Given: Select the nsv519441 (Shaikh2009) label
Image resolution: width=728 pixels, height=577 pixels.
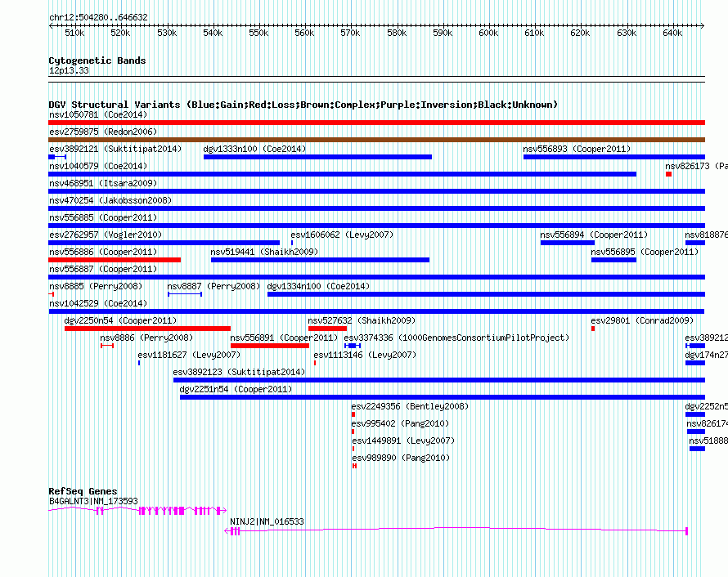Looking at the screenshot, I should pyautogui.click(x=264, y=252).
